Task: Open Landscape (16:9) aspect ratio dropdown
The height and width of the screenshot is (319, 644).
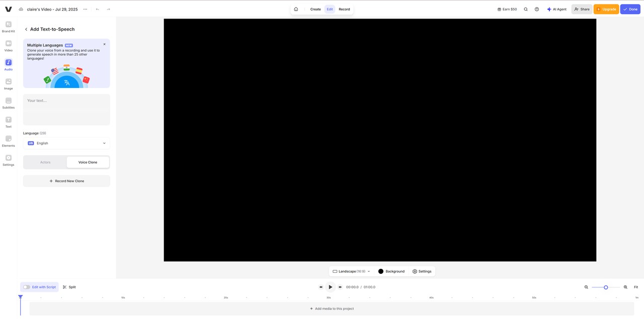Action: point(351,271)
